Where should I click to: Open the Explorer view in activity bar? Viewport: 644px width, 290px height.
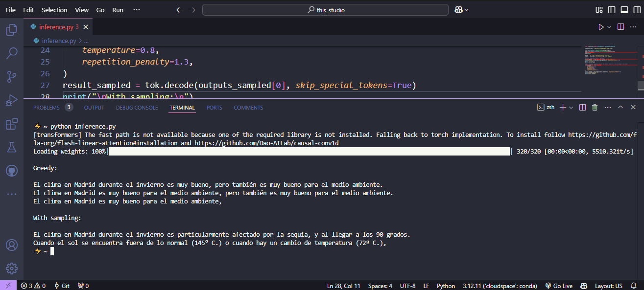pyautogui.click(x=12, y=30)
